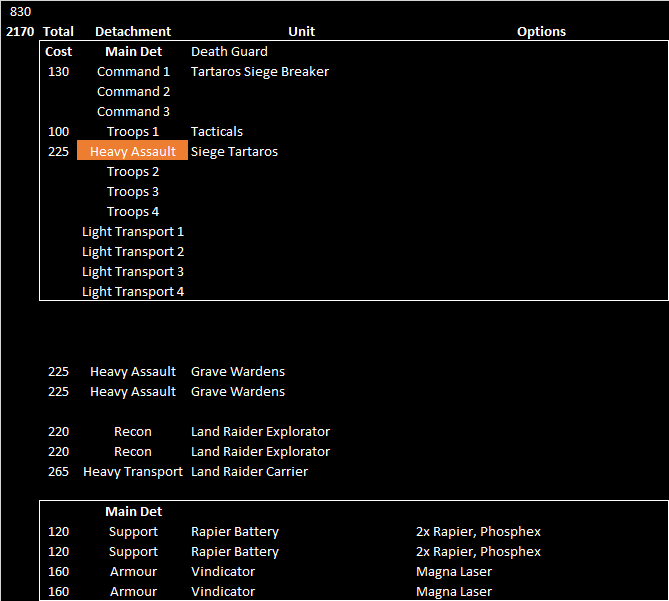Select the 'Command 2' cell
The image size is (669, 601).
133,92
